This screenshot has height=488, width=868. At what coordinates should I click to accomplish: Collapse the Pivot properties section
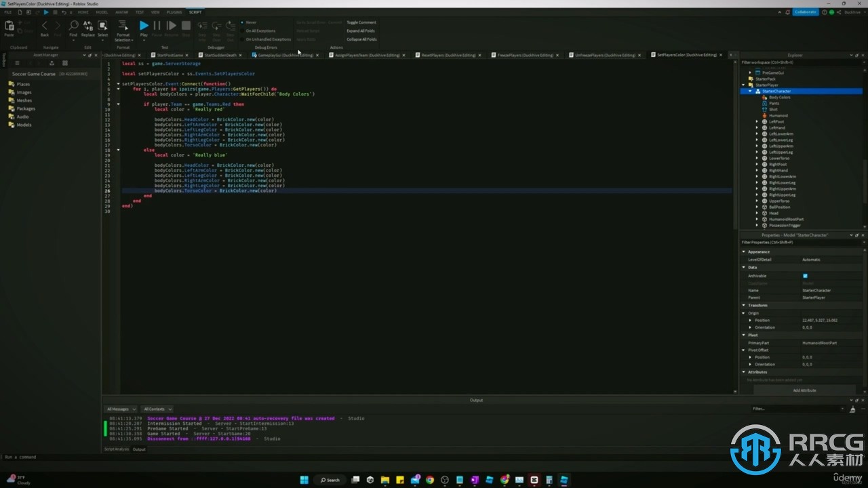tap(744, 335)
